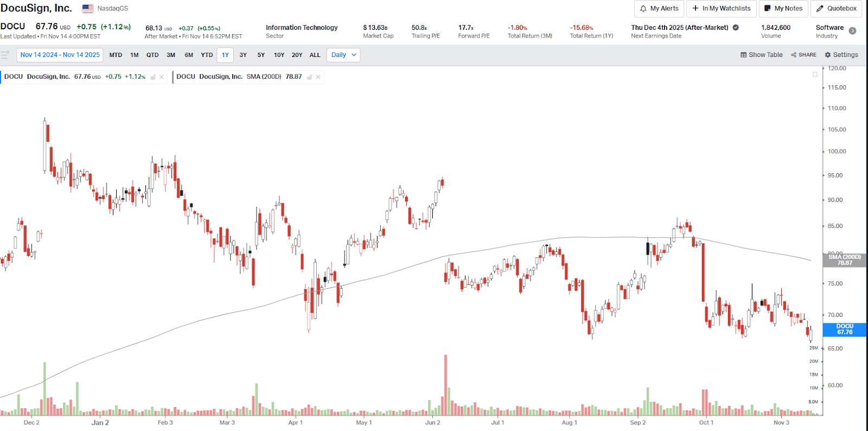Select the QTD time range
This screenshot has width=868, height=431.
(x=152, y=55)
